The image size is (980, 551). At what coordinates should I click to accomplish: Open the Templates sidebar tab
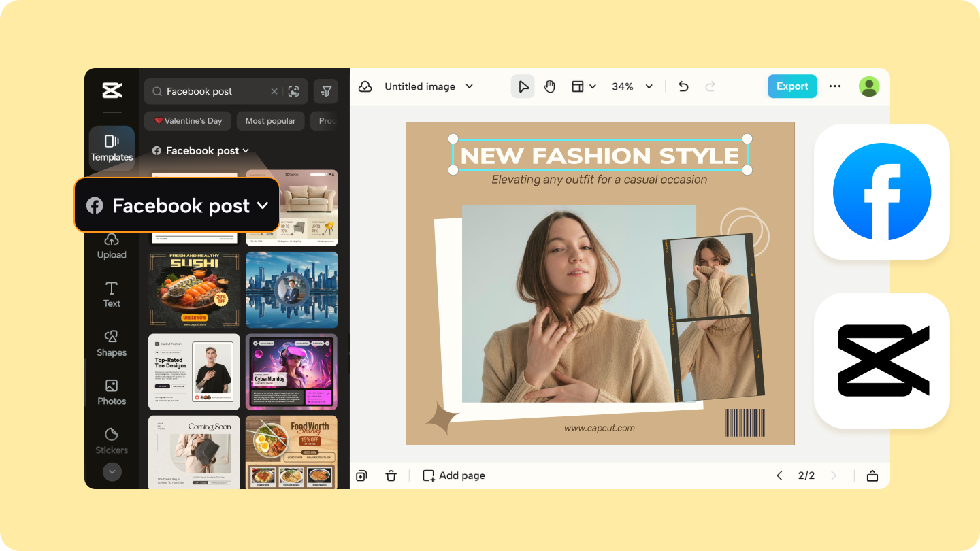tap(112, 148)
